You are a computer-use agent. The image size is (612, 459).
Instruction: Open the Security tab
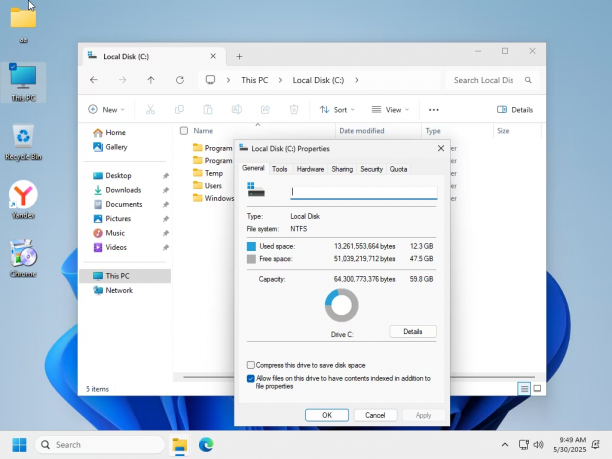tap(372, 169)
